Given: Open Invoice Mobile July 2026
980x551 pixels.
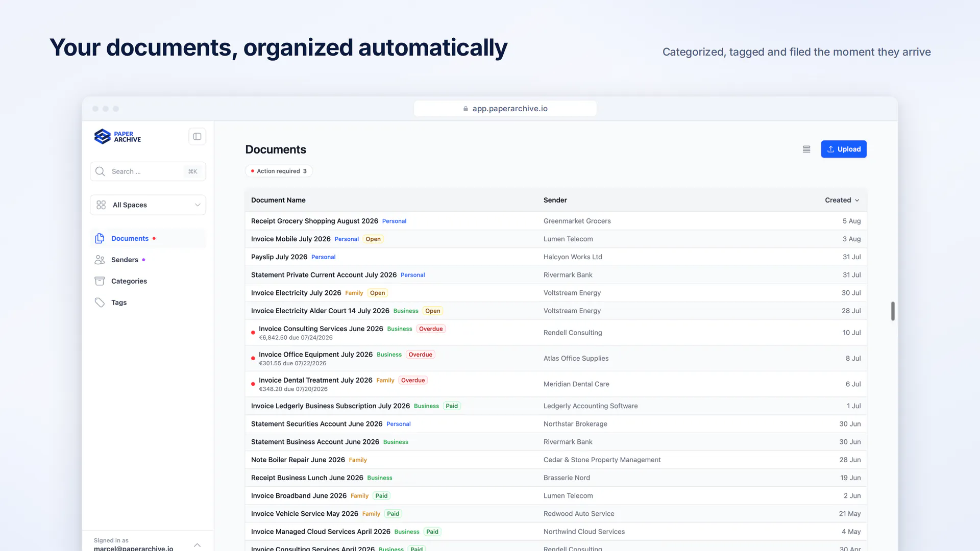Looking at the screenshot, I should pos(291,239).
